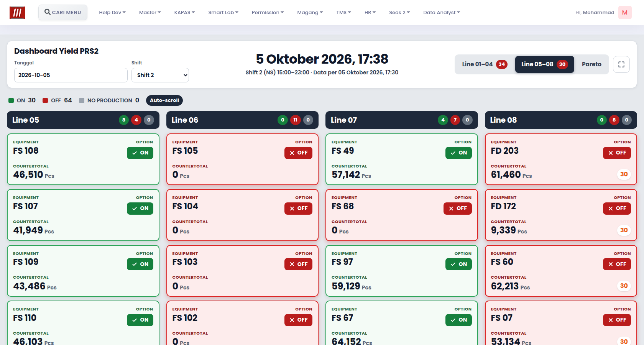Click the Line 07 grey no-production badge
Image resolution: width=644 pixels, height=345 pixels.
[467, 120]
